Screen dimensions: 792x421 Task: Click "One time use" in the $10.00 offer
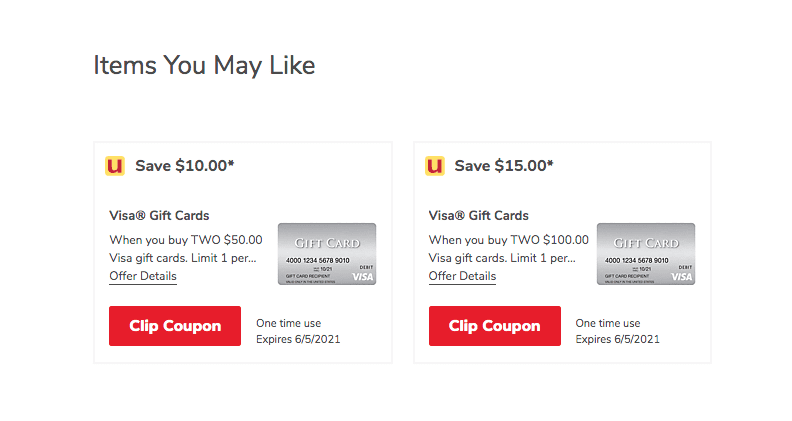click(288, 323)
